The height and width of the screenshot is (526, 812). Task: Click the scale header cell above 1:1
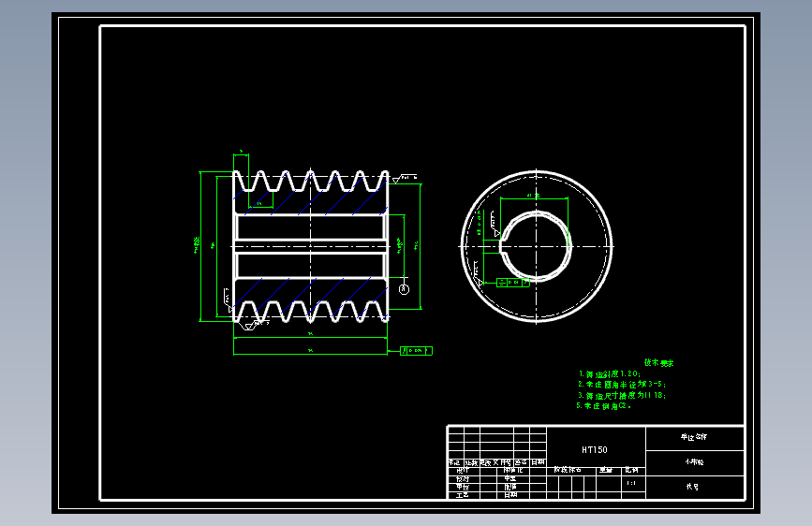coord(632,470)
